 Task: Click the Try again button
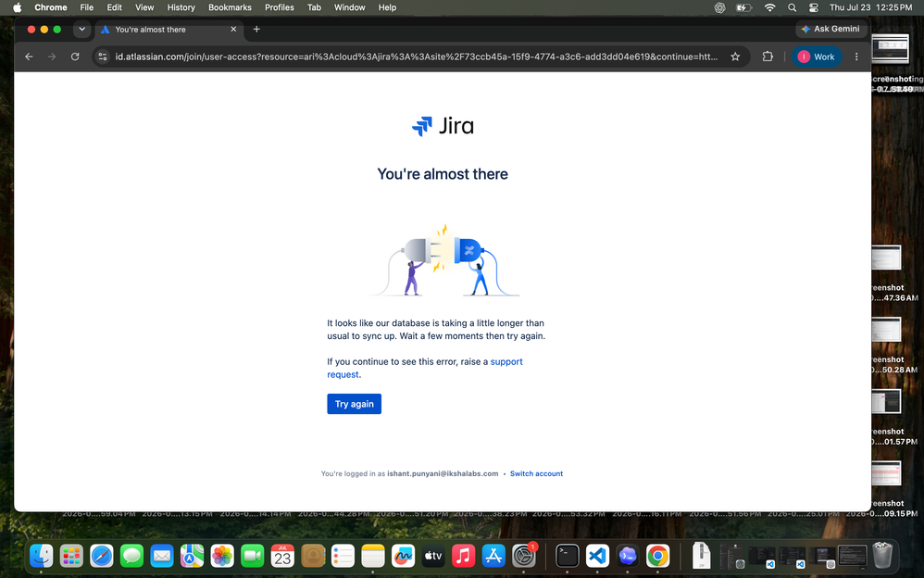355,404
